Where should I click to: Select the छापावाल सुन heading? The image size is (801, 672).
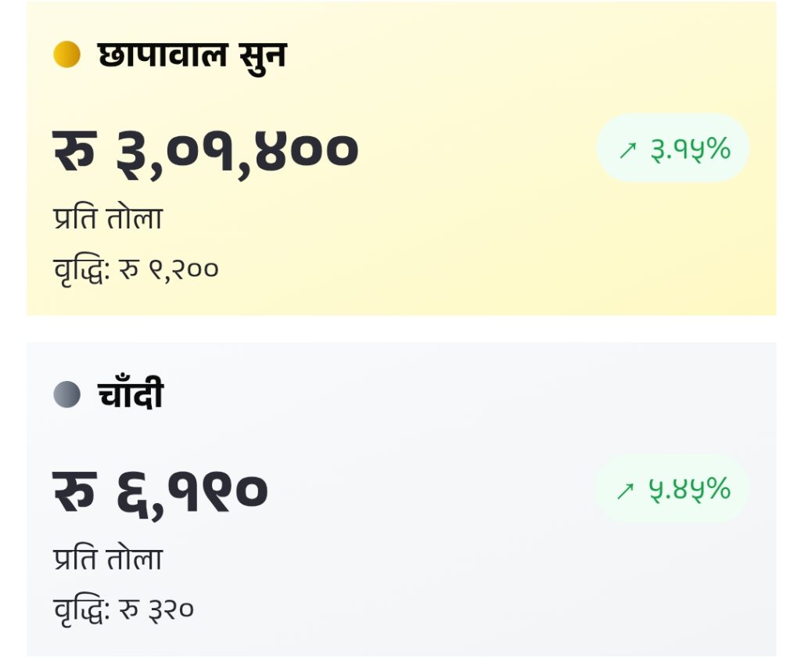192,55
